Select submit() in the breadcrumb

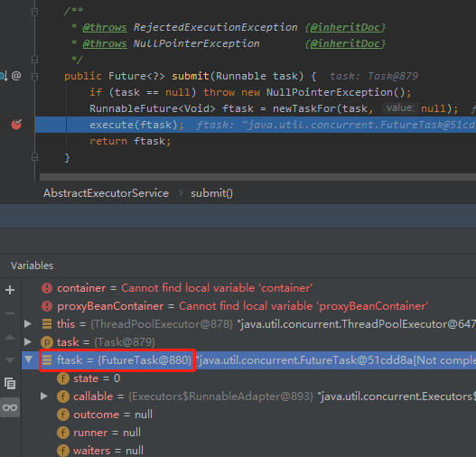211,193
